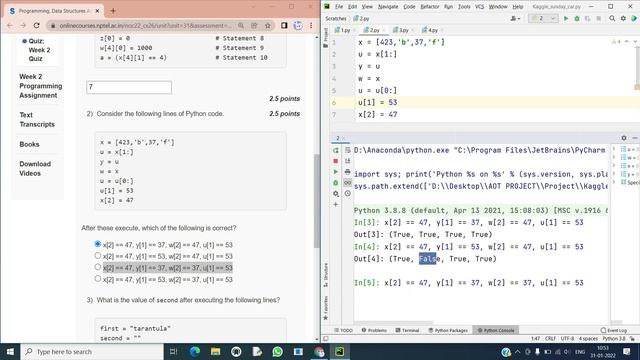Open Search Everywhere magnifier in PyCharm toolbar
The image size is (640, 360).
tap(612, 18)
